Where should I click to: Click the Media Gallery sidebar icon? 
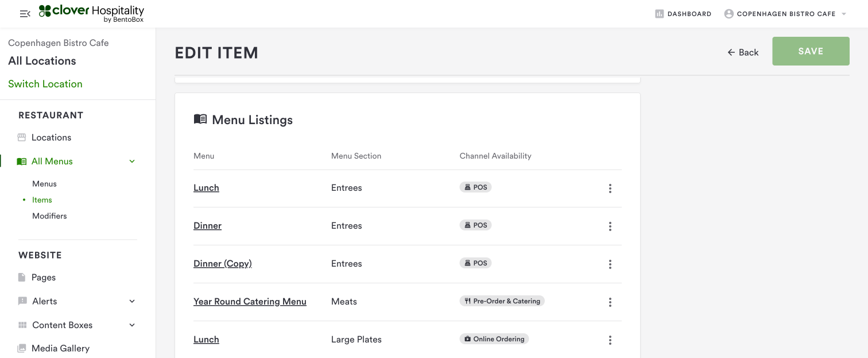pos(22,348)
